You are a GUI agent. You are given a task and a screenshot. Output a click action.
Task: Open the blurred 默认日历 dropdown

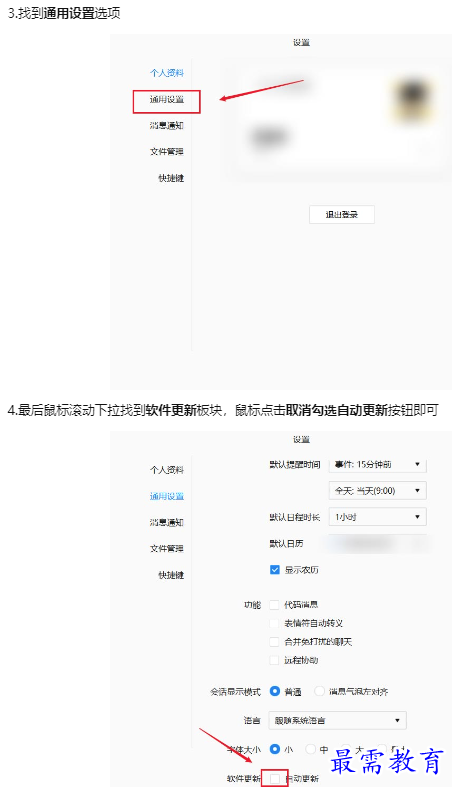pos(378,544)
